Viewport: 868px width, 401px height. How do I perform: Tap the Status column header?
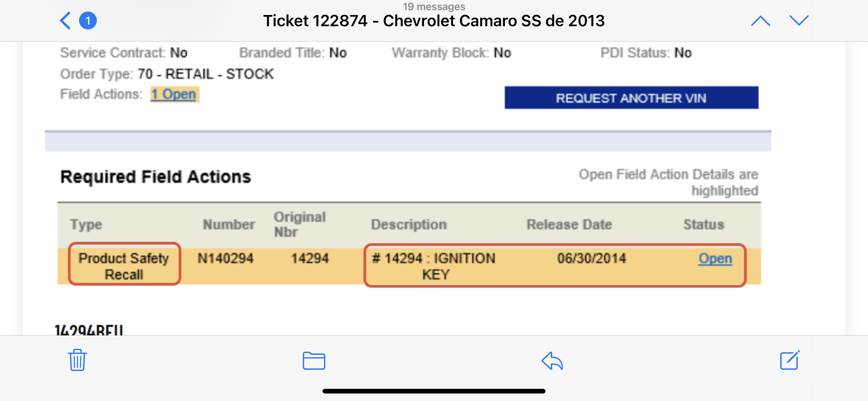click(704, 224)
